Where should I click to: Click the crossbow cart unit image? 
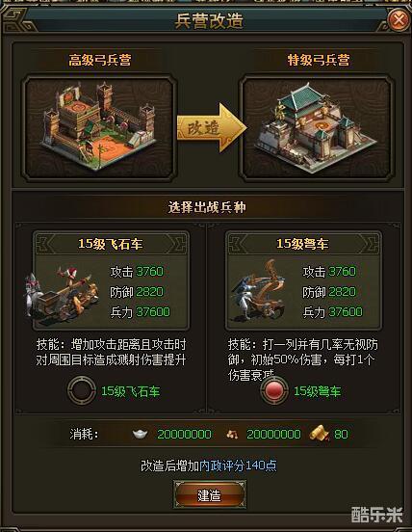(x=259, y=291)
